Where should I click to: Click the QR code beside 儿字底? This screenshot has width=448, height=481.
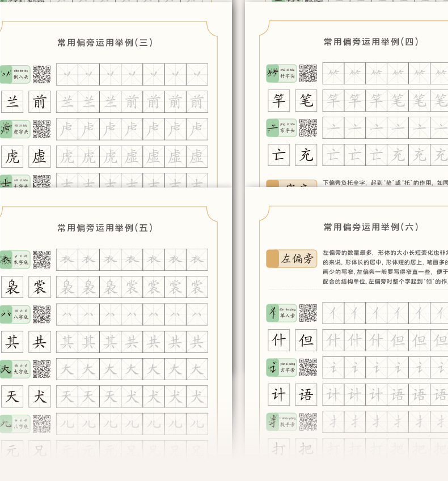tap(42, 424)
